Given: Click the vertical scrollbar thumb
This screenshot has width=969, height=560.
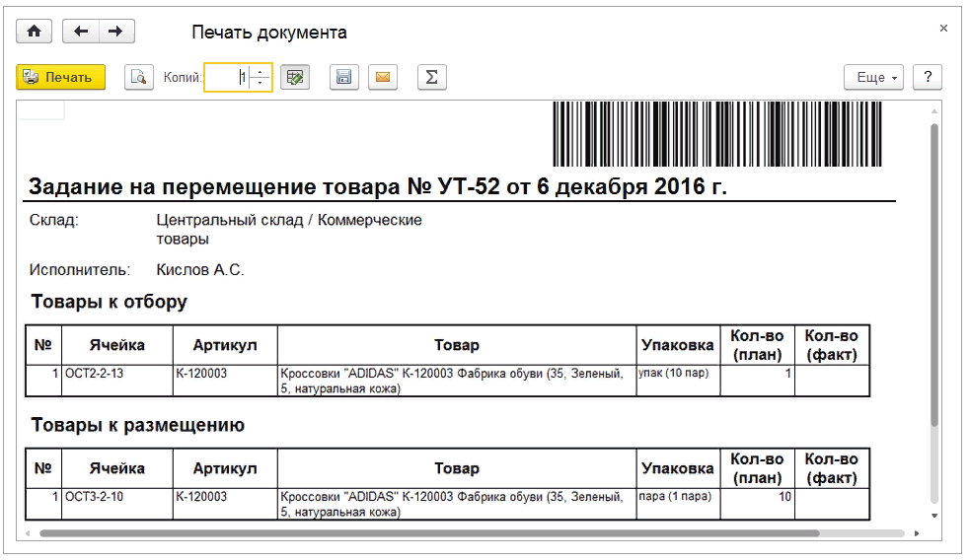Looking at the screenshot, I should pyautogui.click(x=934, y=276).
